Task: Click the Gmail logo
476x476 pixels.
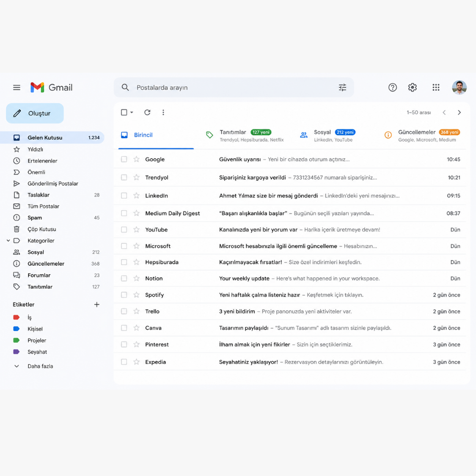Action: coord(51,87)
